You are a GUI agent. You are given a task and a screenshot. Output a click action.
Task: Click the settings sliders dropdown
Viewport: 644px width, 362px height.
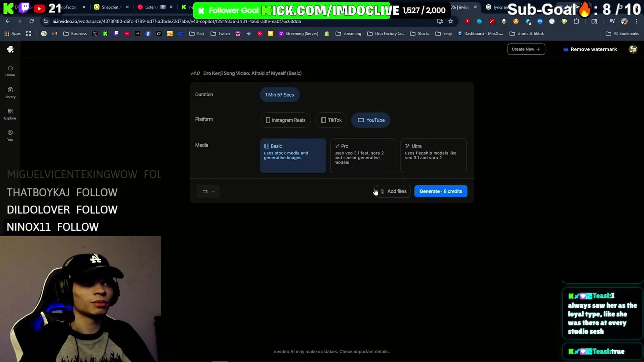point(208,191)
